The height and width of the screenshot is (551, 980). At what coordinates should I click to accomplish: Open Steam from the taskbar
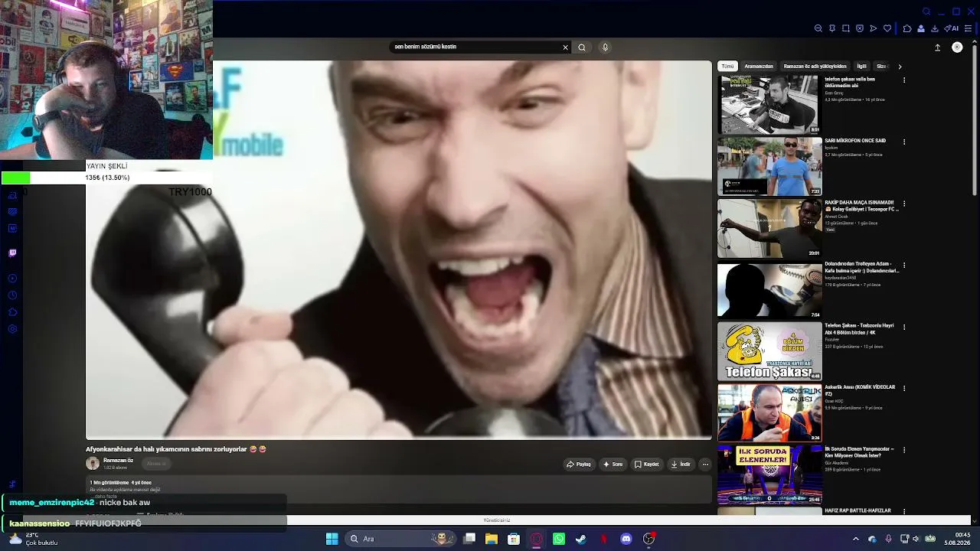[581, 539]
